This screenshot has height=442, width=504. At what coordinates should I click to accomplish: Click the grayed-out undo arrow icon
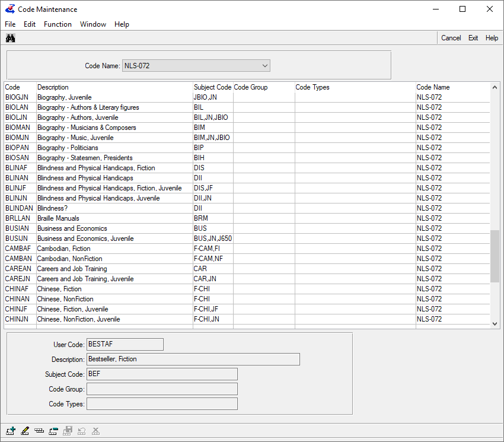[82, 431]
